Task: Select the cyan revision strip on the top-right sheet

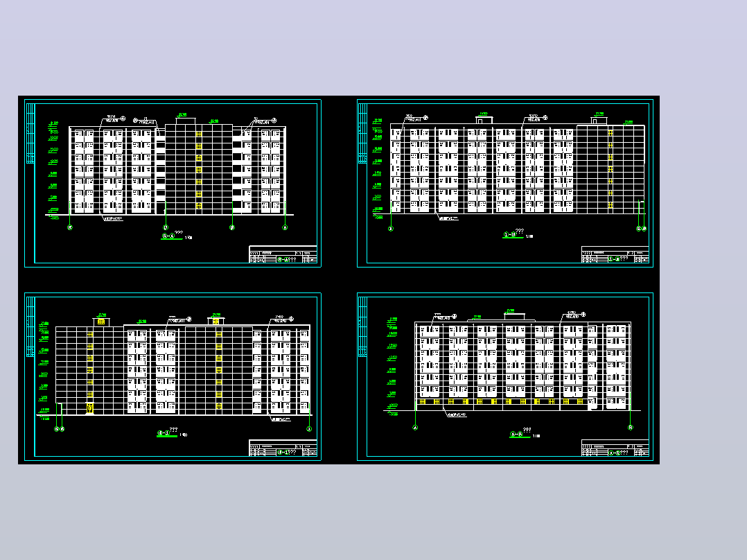Action: (362, 134)
